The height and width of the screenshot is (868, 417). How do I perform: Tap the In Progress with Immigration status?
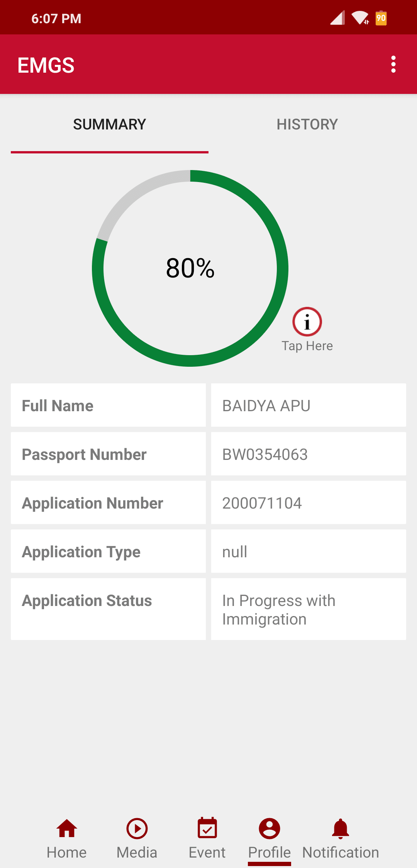(x=278, y=609)
